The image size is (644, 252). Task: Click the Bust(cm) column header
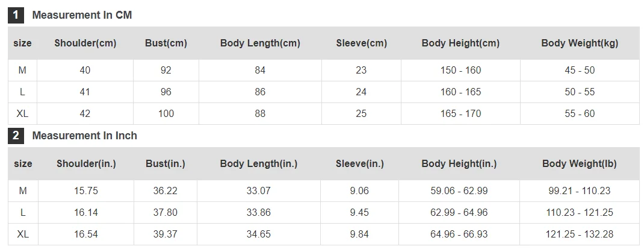pyautogui.click(x=166, y=43)
